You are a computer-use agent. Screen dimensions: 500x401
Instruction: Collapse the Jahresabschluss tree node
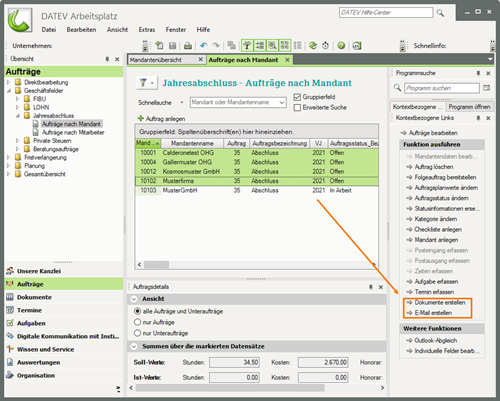click(17, 116)
